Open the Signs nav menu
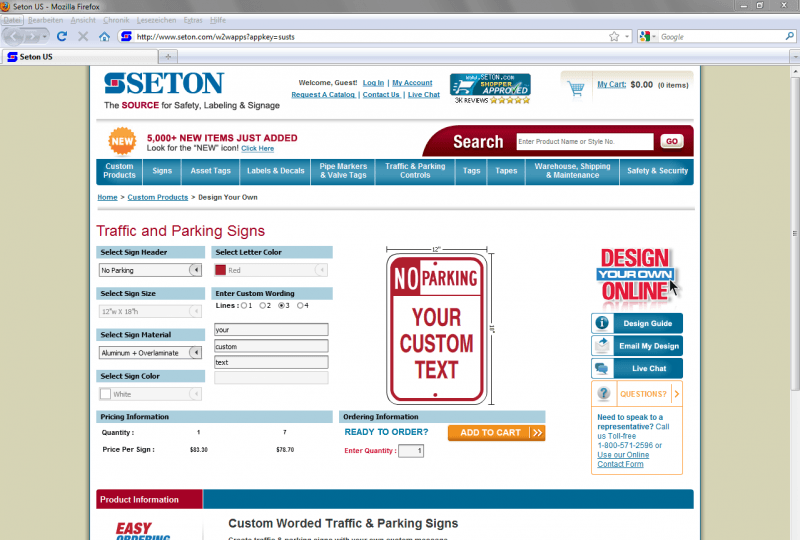 pyautogui.click(x=162, y=171)
